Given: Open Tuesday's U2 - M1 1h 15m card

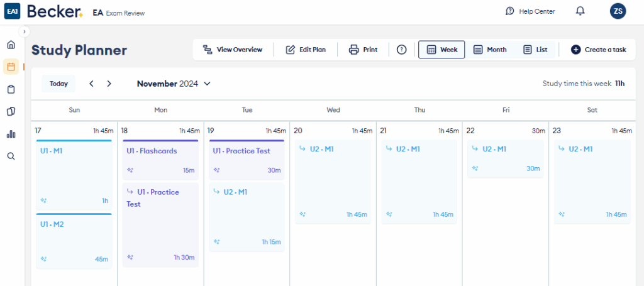Looking at the screenshot, I should (247, 217).
